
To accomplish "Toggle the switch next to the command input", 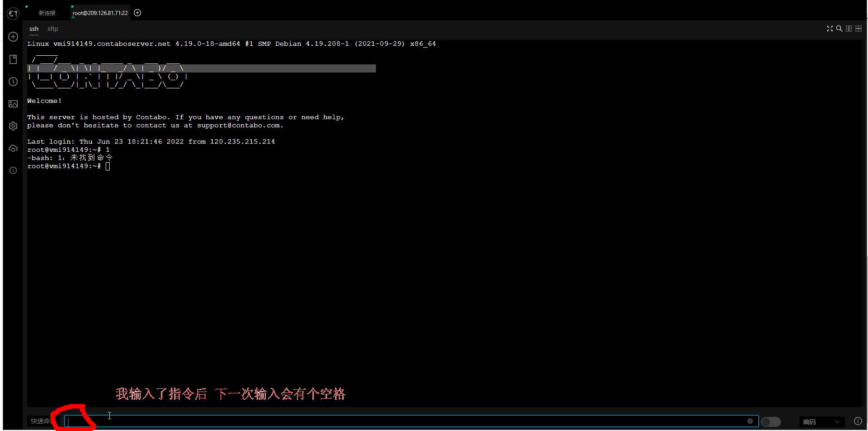I will tap(770, 421).
